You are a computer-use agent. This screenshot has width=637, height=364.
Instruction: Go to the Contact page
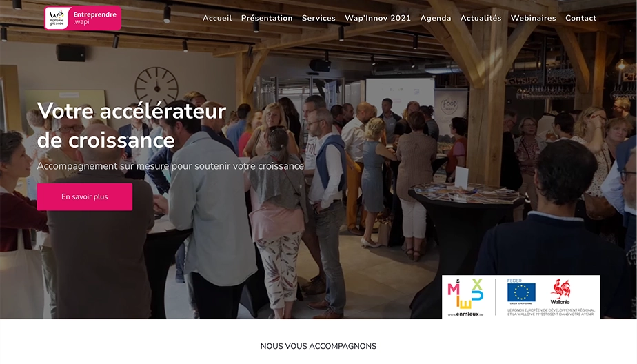coord(581,18)
